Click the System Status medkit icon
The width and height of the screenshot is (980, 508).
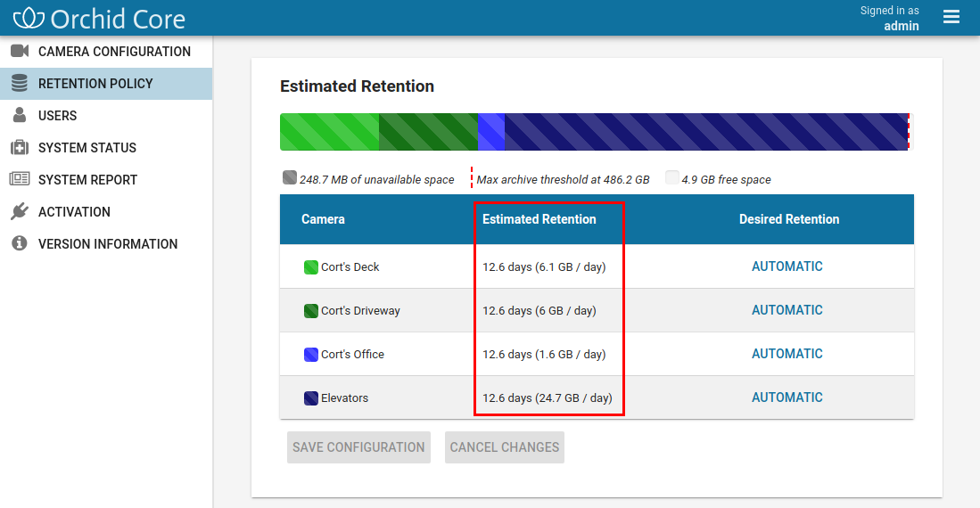click(20, 147)
